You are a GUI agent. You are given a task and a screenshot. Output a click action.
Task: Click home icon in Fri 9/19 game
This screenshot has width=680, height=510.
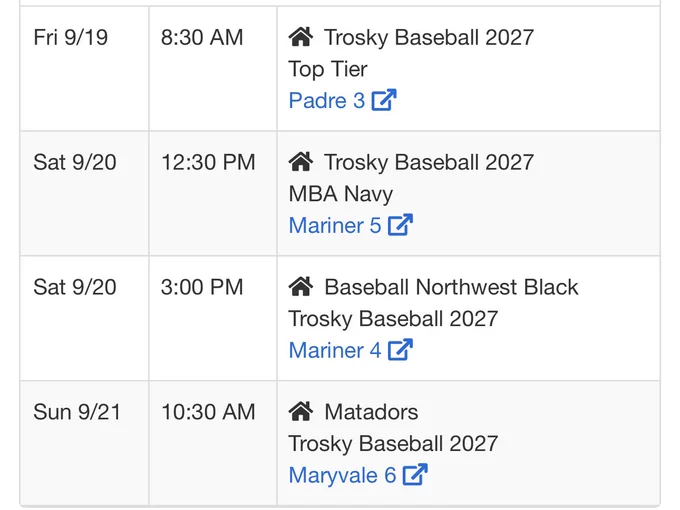(301, 37)
